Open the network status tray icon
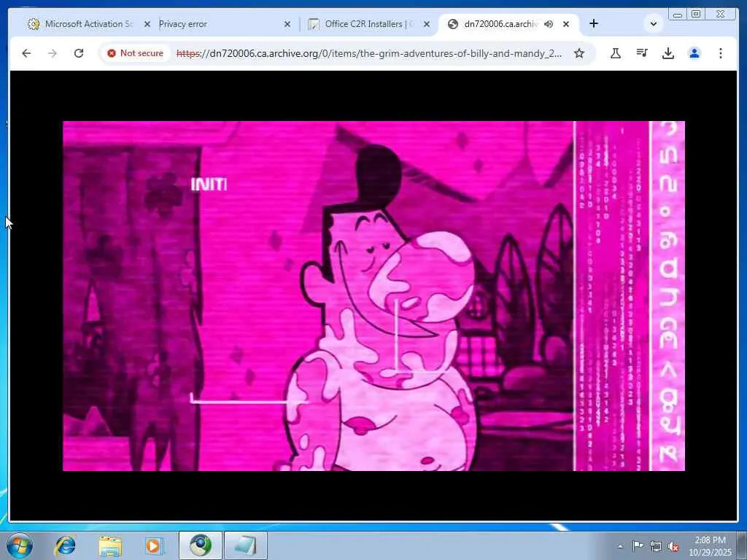 [x=656, y=546]
